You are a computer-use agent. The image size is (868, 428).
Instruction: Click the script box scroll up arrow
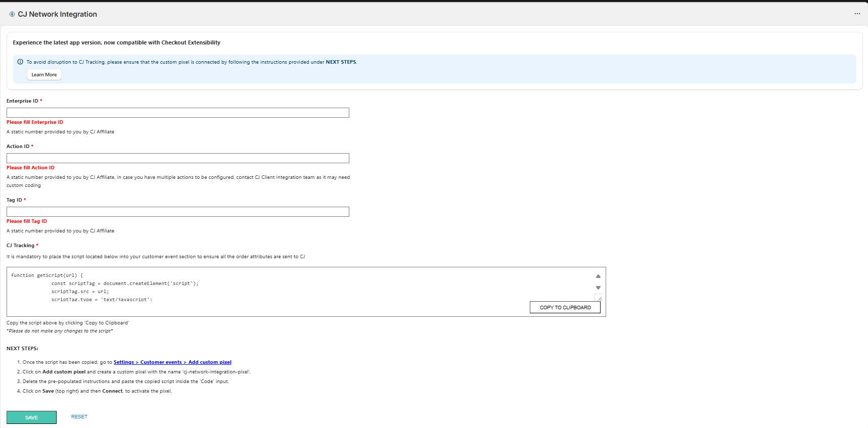[598, 276]
